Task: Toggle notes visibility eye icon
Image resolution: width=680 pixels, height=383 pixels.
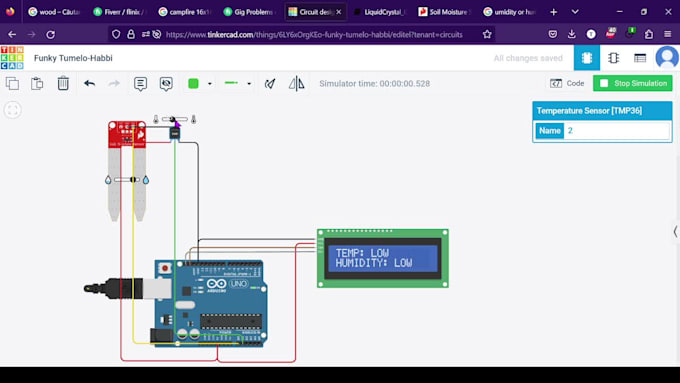Action: (166, 84)
